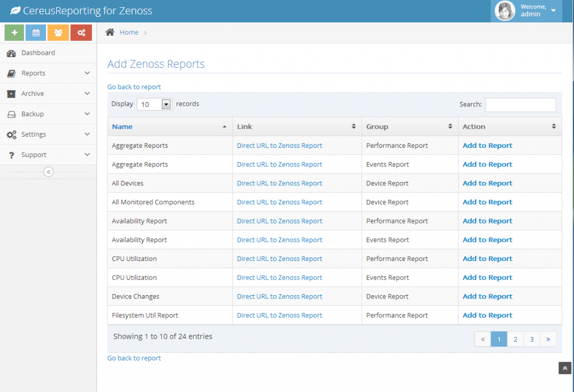Open the Support menu item
The height and width of the screenshot is (392, 574).
coord(48,155)
